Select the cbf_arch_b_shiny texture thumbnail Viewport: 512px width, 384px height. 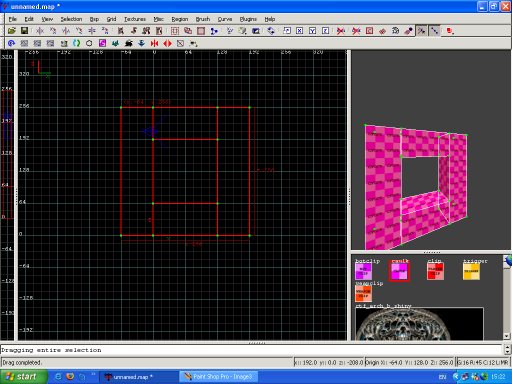(419, 324)
